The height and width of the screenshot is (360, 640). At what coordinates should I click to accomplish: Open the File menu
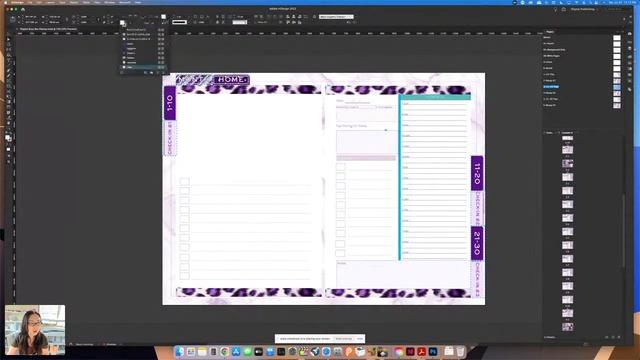30,2
